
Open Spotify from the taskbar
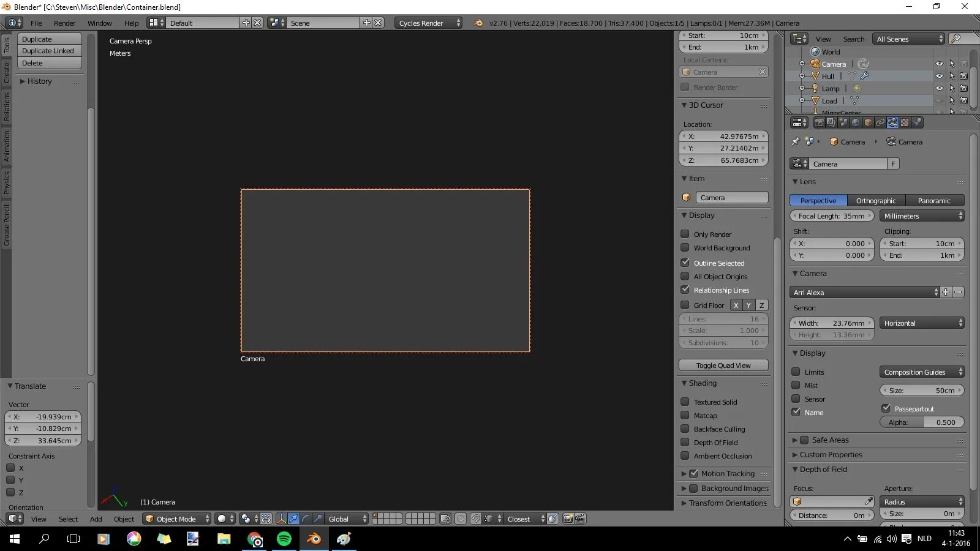(x=284, y=539)
